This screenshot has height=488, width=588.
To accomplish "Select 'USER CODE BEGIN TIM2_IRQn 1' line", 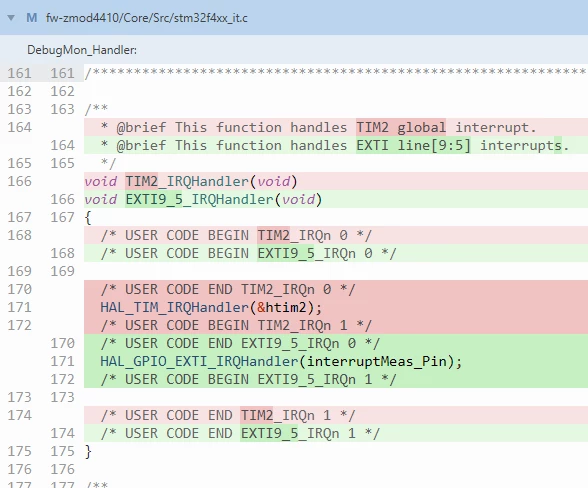I will tap(336, 325).
